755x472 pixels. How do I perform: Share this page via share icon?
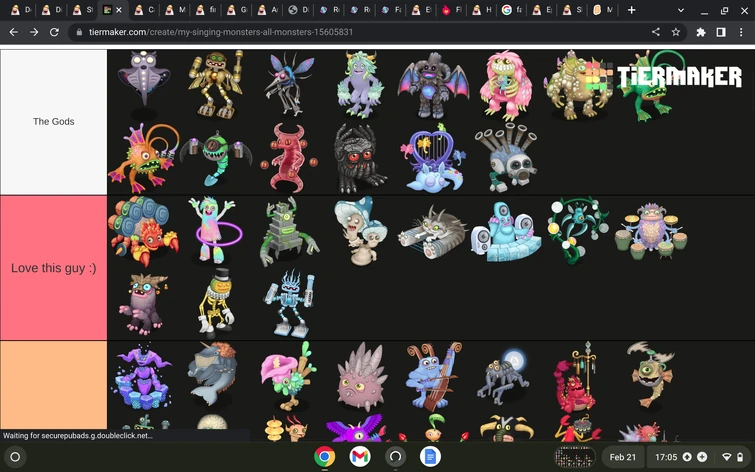655,32
